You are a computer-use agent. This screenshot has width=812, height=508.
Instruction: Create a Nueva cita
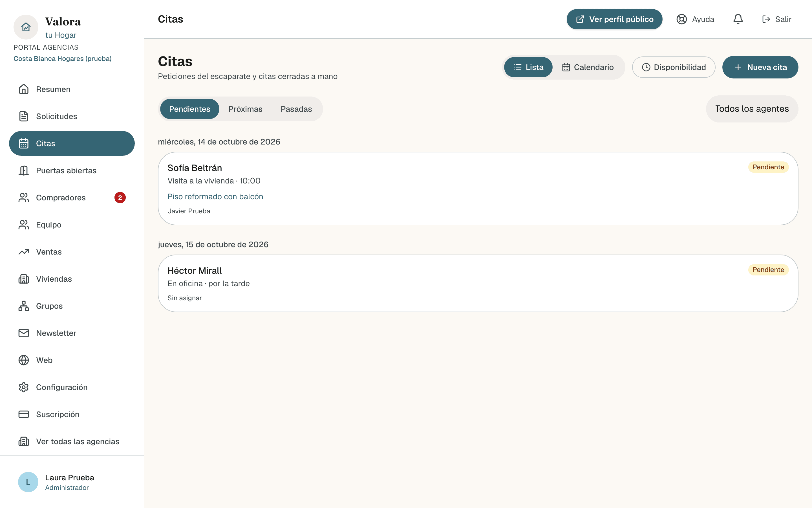[x=760, y=67]
